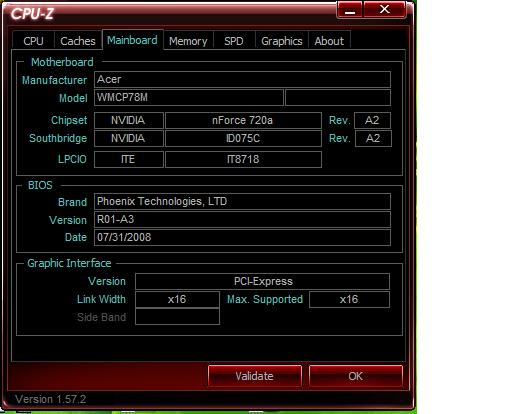
Task: Minimize the CPU-Z window
Action: click(x=350, y=9)
